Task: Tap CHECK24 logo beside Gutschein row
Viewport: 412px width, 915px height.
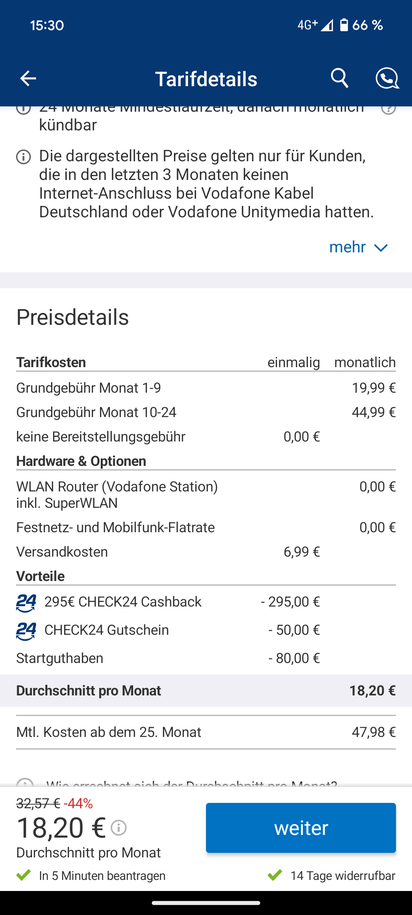Action: tap(26, 630)
